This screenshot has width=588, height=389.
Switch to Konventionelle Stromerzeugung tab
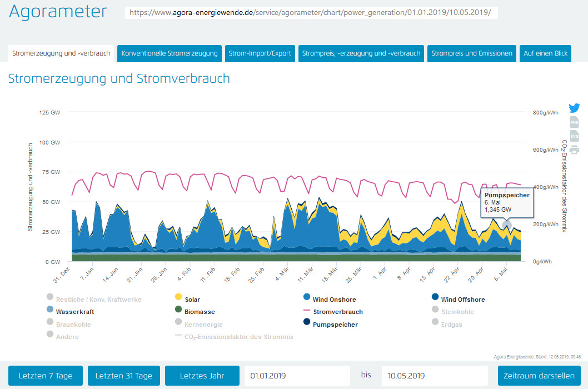tap(170, 54)
